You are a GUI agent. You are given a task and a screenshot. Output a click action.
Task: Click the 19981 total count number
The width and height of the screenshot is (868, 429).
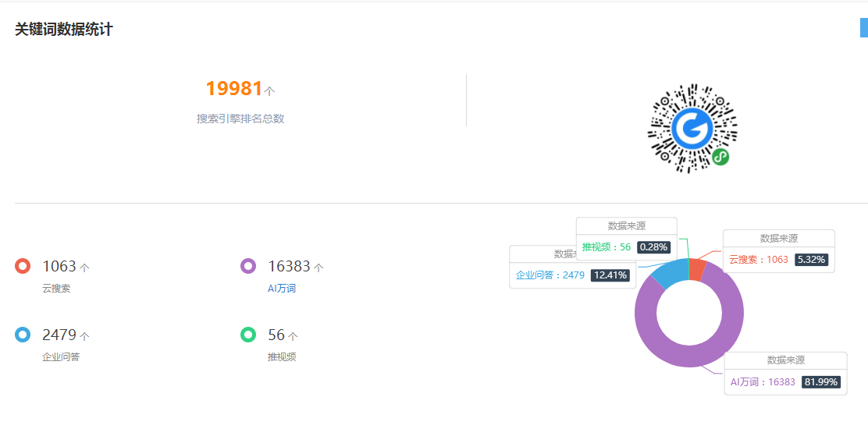(x=233, y=88)
